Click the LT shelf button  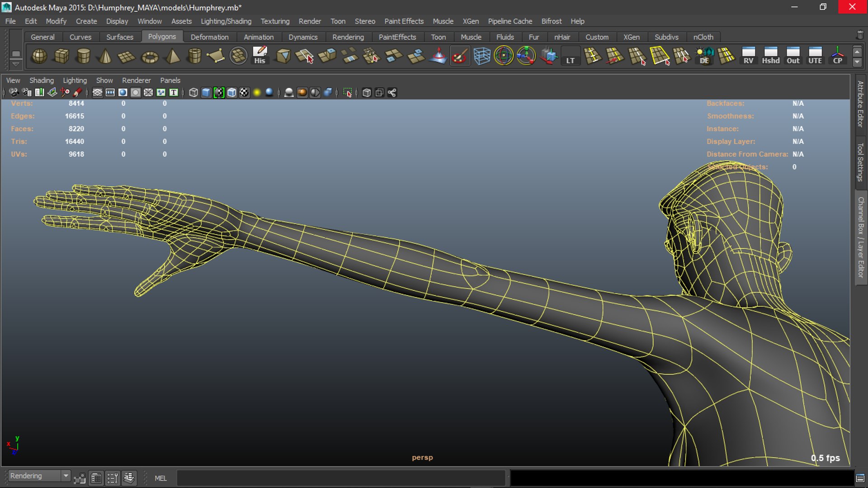point(570,56)
